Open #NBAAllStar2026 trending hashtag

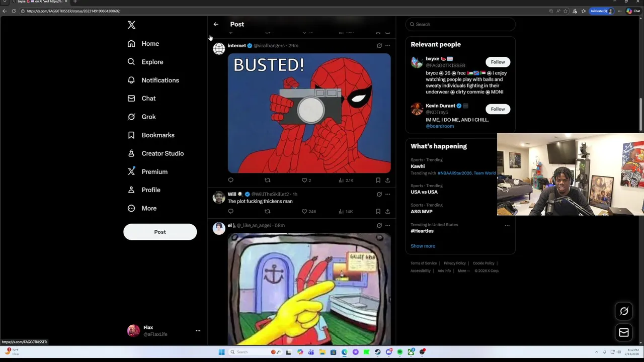(x=454, y=173)
